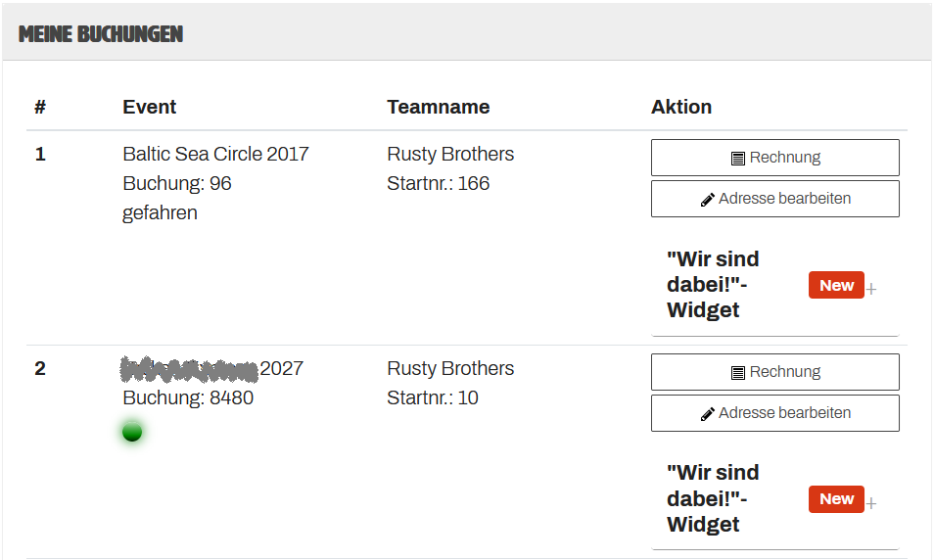Viewport: 934px width, 560px height.
Task: Click Adresse bearbeiten for booking 8480
Action: click(775, 413)
